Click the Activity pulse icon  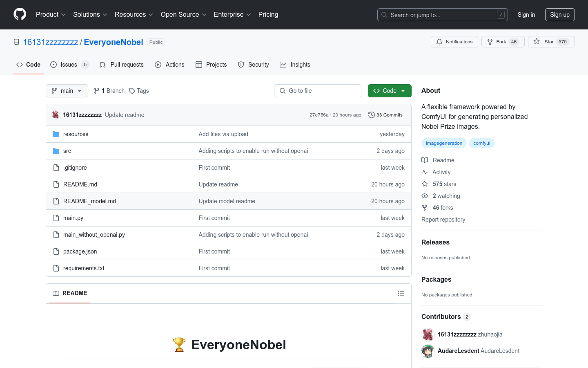click(x=425, y=172)
